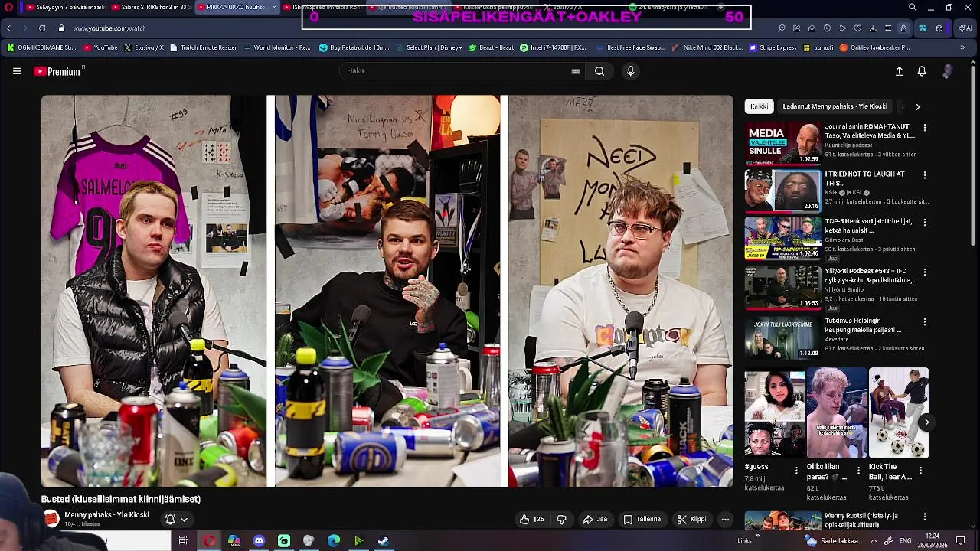Click the search magnifier button beside Haku

pos(599,71)
